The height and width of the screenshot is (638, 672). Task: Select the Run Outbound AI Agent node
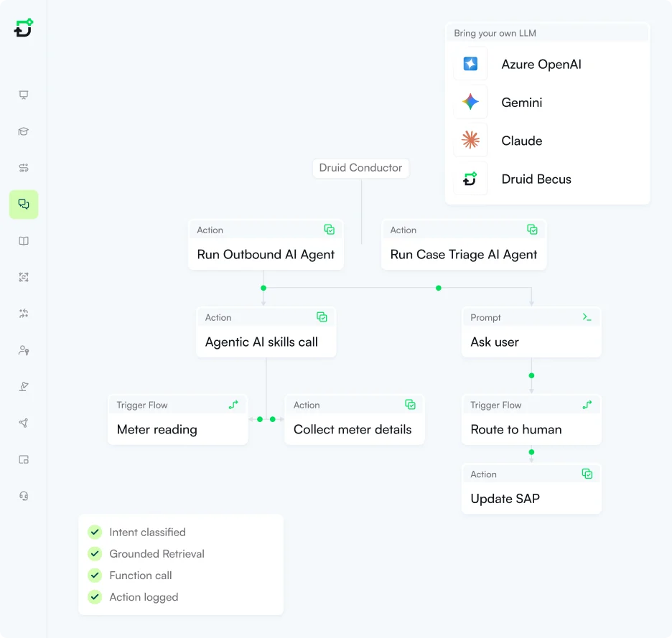click(x=266, y=254)
